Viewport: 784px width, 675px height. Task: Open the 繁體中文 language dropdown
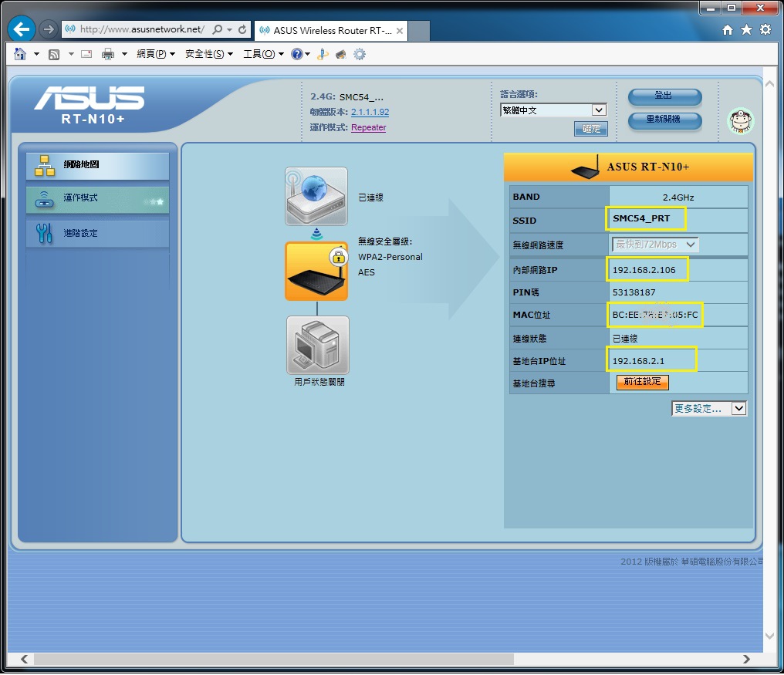[x=553, y=110]
